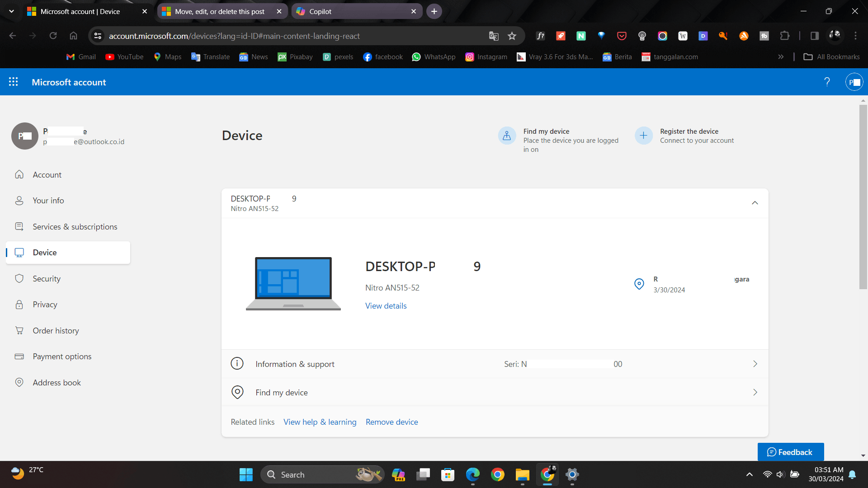Select Security in the sidebar
868x488 pixels.
coord(46,278)
